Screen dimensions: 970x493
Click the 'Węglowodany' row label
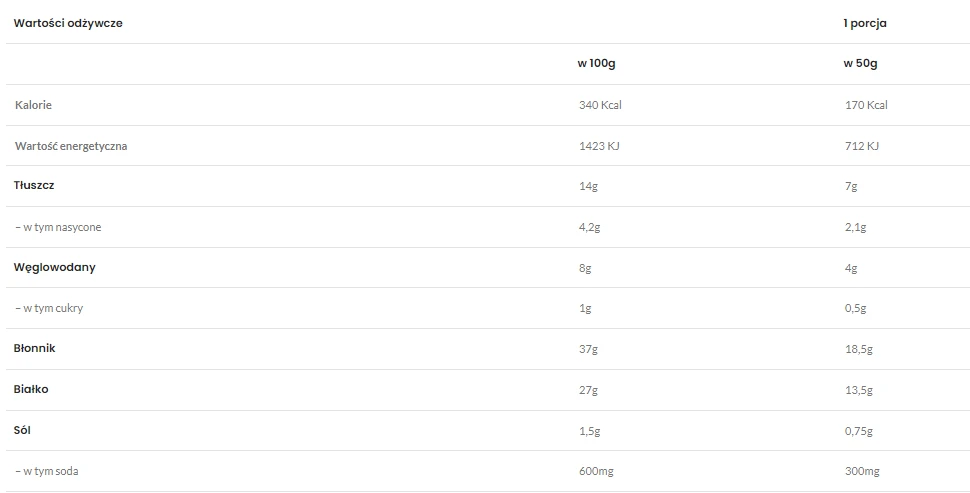tap(55, 268)
